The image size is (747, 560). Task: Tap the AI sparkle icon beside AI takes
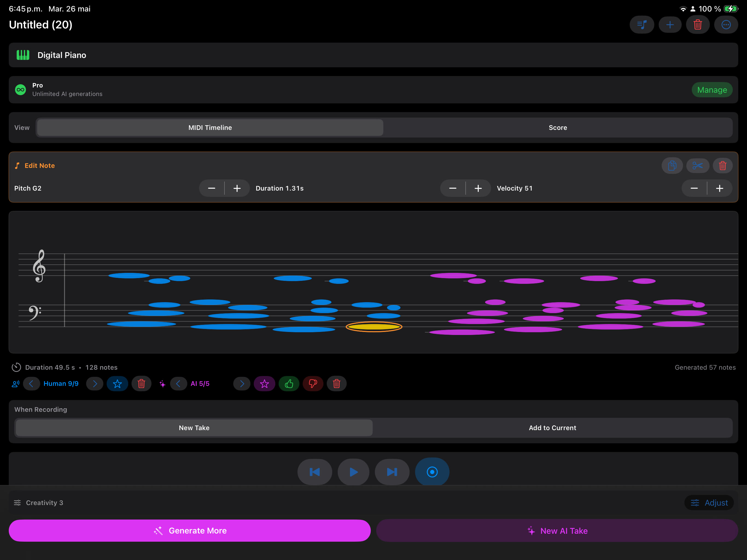162,384
